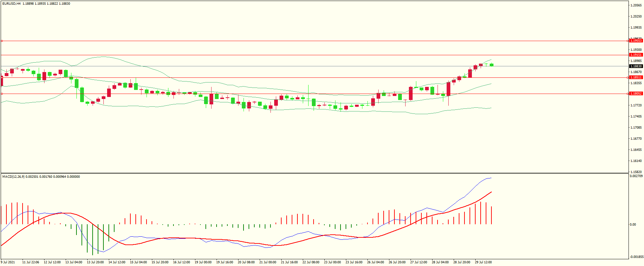Click the -0.001855 MACD scale value

click(x=636, y=257)
